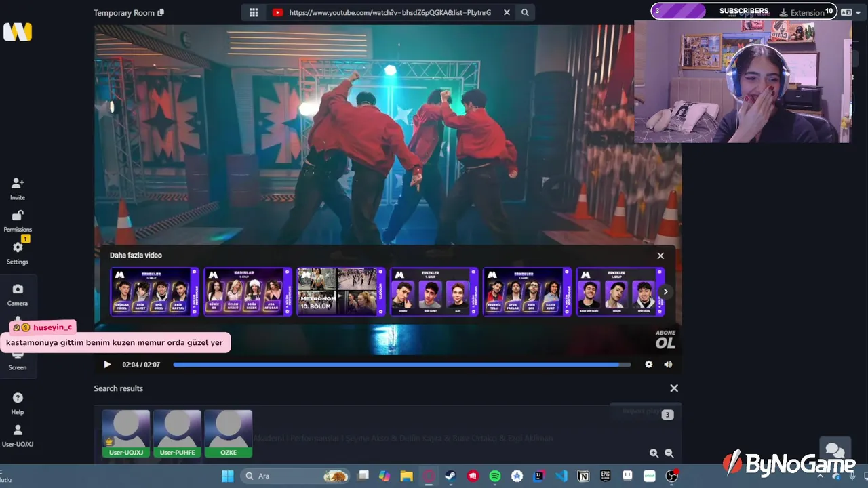Screen dimensions: 868x488
Task: Select YouTube source icon in search bar
Action: 277,12
